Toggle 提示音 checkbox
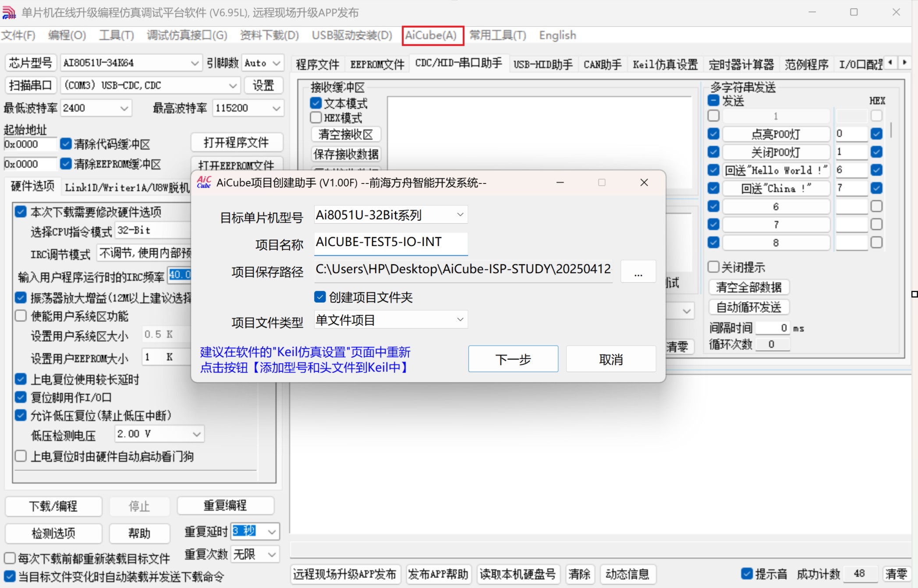The height and width of the screenshot is (588, 918). click(747, 574)
